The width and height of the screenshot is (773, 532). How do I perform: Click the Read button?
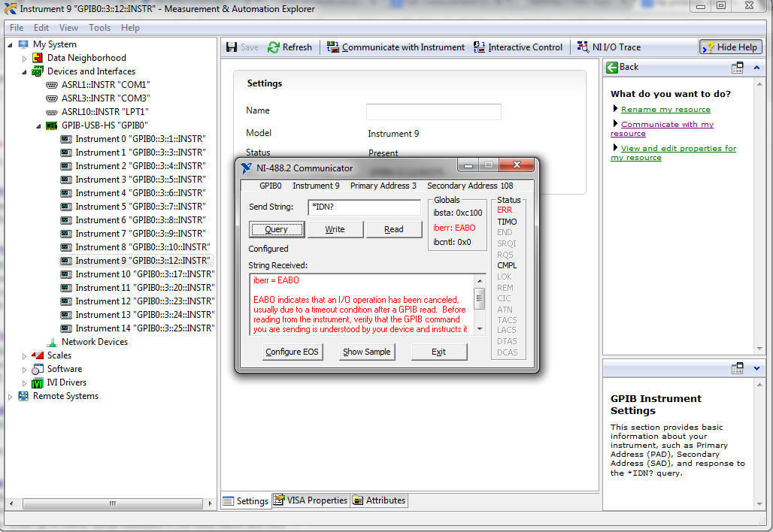click(x=394, y=229)
